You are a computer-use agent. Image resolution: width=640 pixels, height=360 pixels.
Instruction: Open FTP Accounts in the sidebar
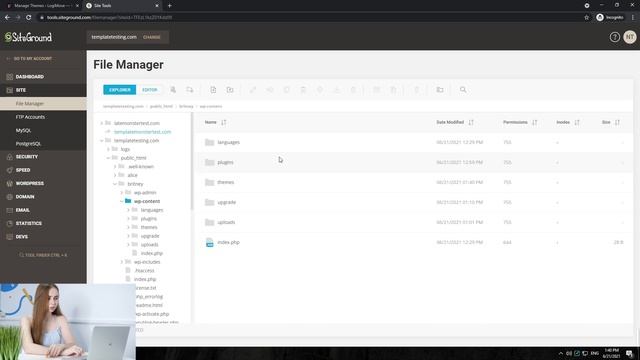point(30,117)
